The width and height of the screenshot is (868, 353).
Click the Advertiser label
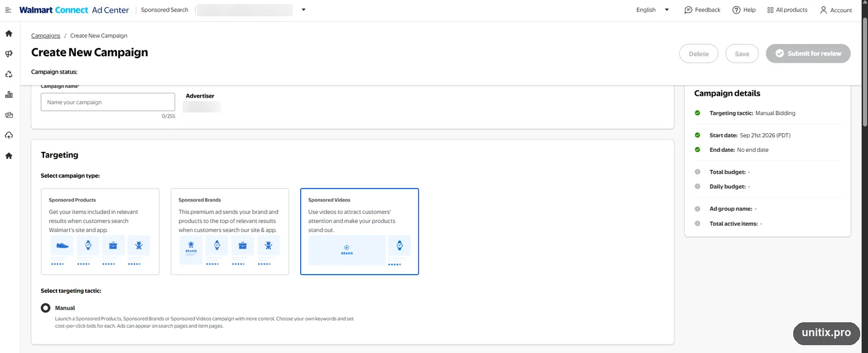pyautogui.click(x=200, y=96)
